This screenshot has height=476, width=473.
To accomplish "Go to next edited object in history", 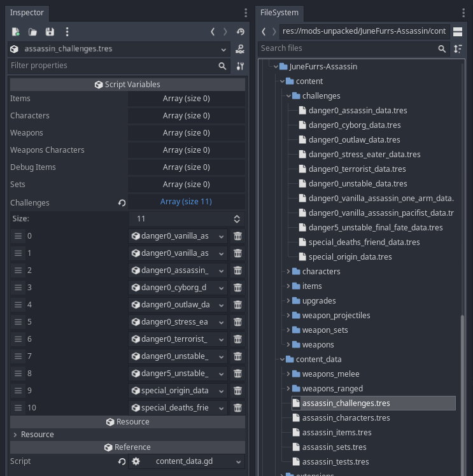I will coord(225,32).
